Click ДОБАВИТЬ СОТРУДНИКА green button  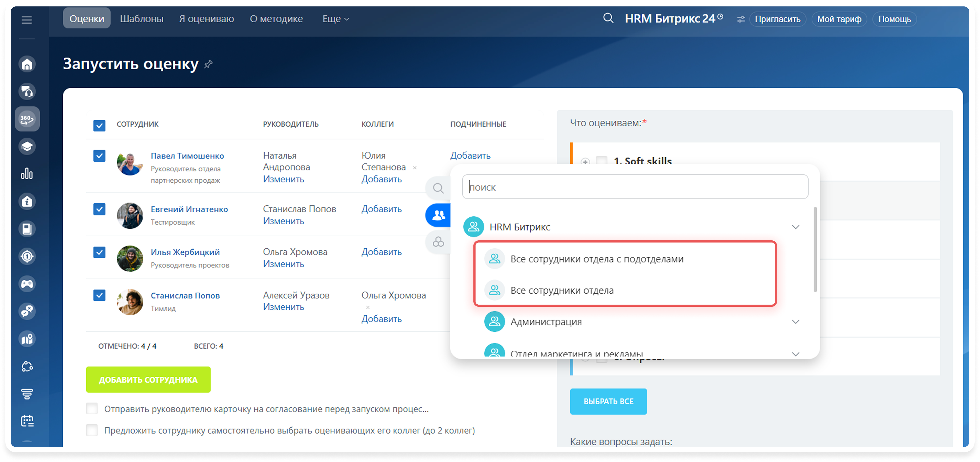point(148,380)
